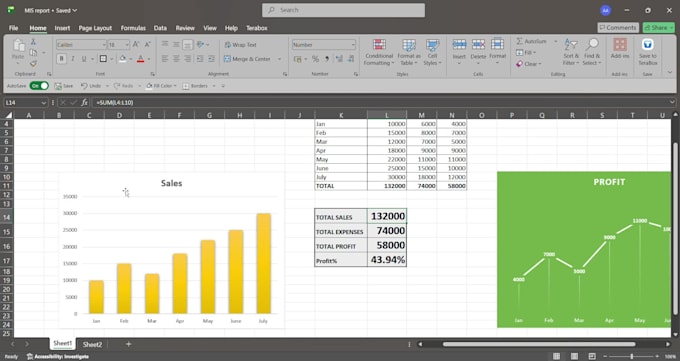The width and height of the screenshot is (680, 361).
Task: Toggle Wrap Text
Action: (x=241, y=45)
